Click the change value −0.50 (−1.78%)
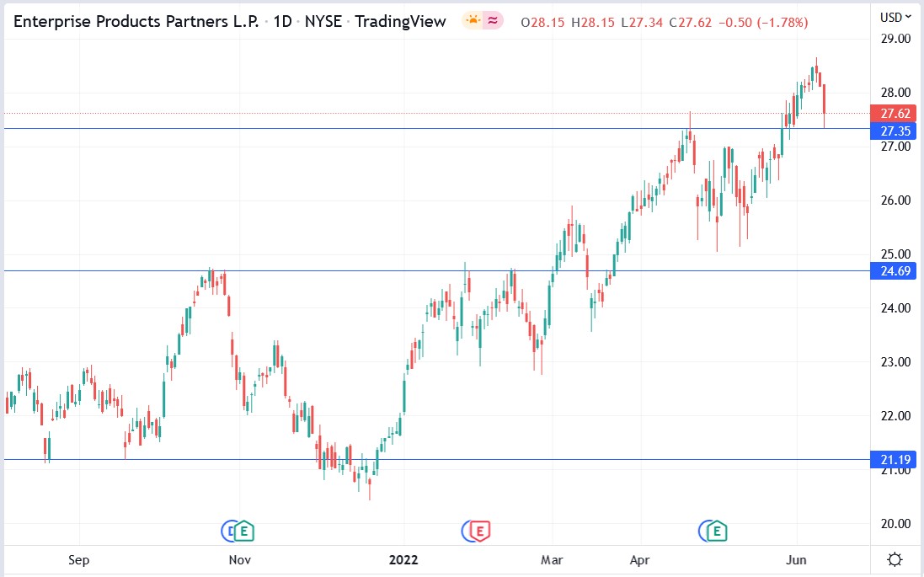 pyautogui.click(x=763, y=23)
